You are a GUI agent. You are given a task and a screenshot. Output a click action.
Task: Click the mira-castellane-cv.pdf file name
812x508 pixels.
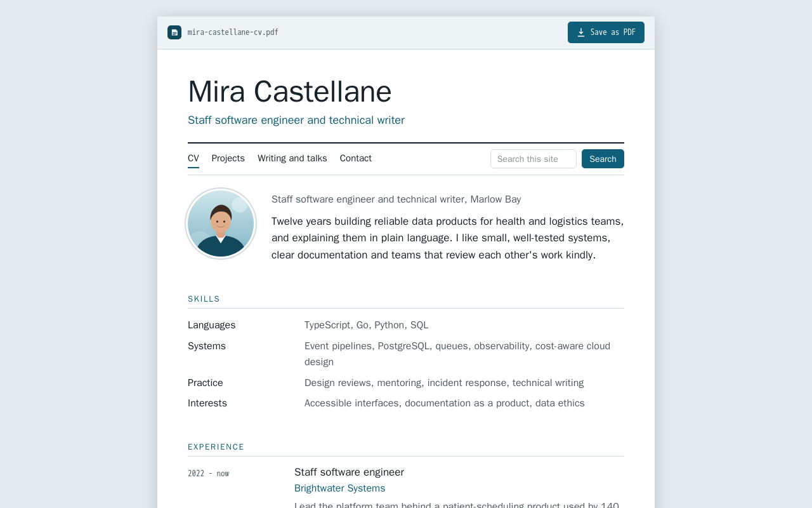point(233,32)
